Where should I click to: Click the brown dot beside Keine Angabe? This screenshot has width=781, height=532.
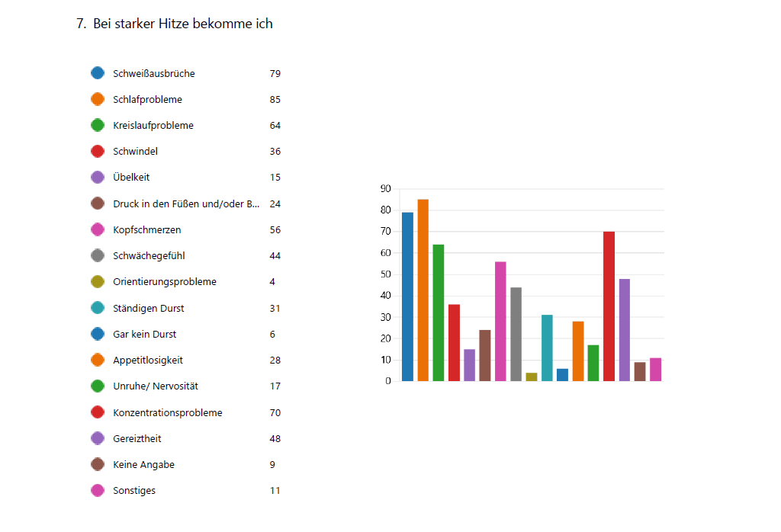(98, 464)
